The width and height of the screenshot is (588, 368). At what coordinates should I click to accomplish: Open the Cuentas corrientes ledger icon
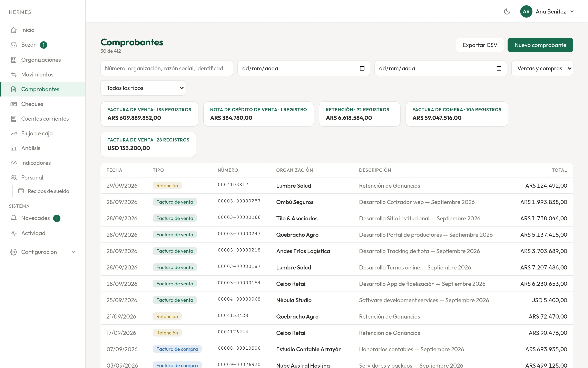[x=14, y=119]
